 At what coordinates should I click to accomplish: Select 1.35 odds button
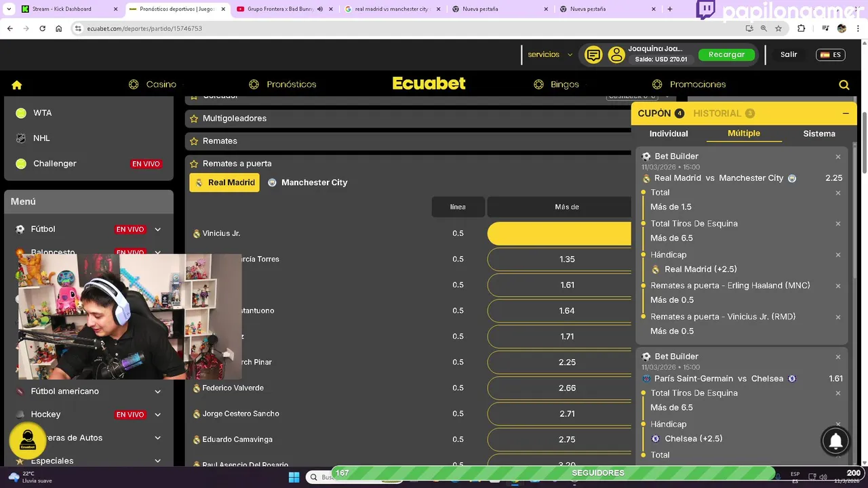click(x=559, y=260)
